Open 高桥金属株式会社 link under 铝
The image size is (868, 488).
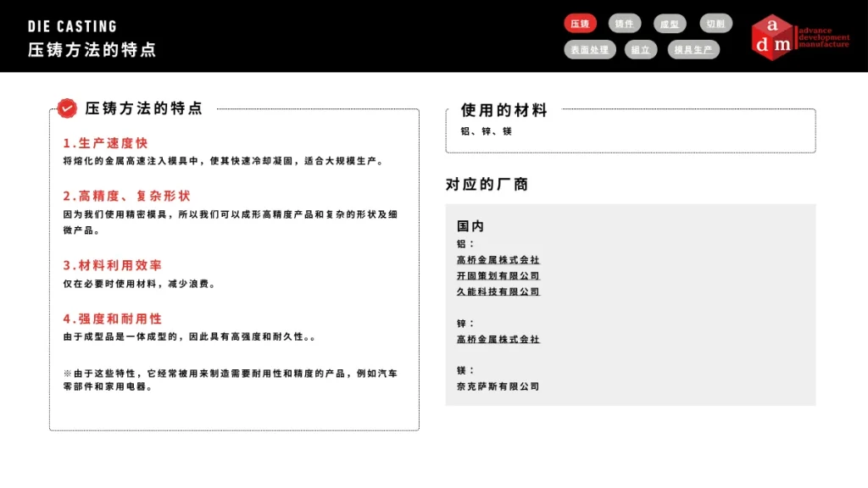point(498,260)
